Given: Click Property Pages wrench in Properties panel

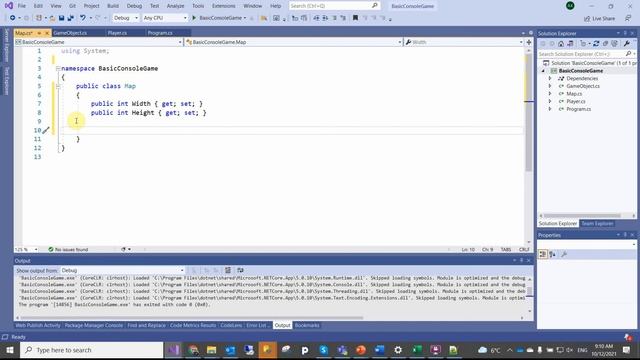Looking at the screenshot, I should [564, 254].
